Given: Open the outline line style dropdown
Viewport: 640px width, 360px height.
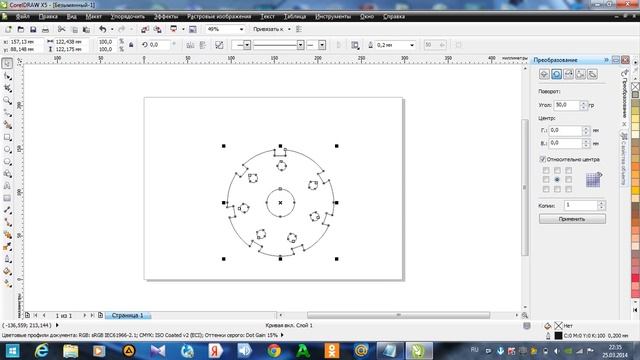Looking at the screenshot, I should click(x=300, y=45).
